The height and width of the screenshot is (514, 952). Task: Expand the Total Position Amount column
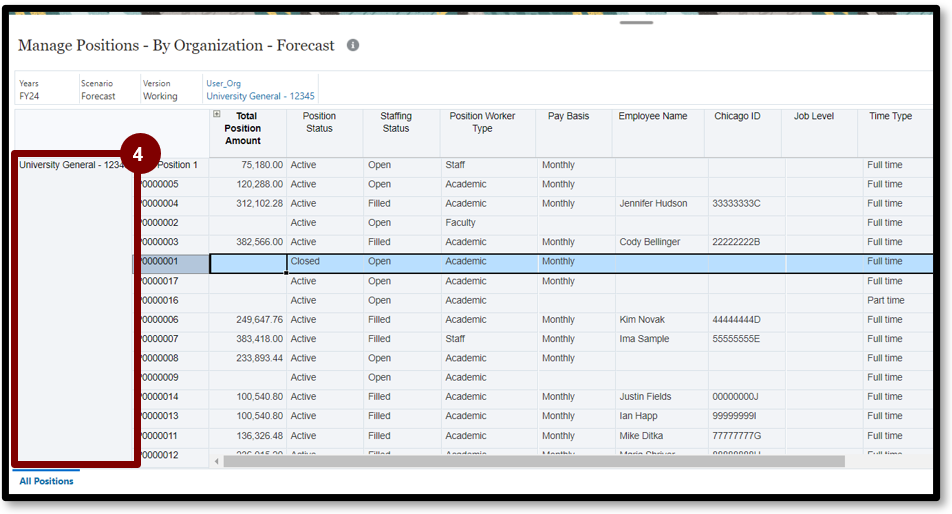coord(217,114)
